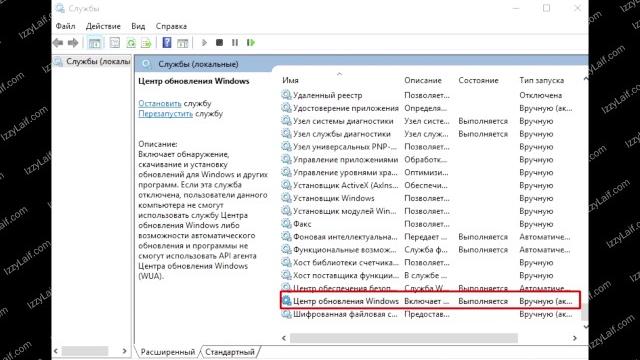640x360 pixels.
Task: Click gear icon of Факс service
Action: pos(286,224)
